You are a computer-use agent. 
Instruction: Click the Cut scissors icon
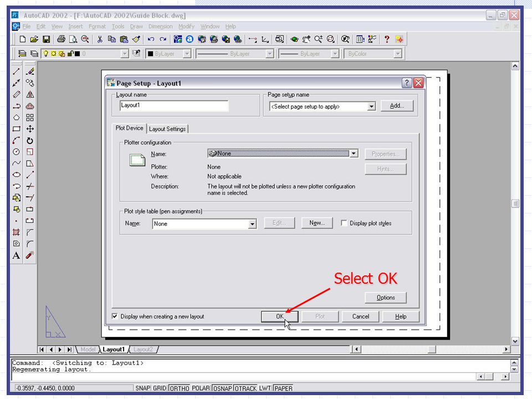[100, 39]
